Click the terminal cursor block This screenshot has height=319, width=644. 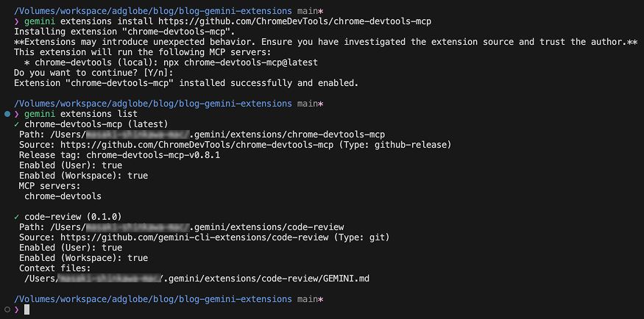tap(27, 309)
